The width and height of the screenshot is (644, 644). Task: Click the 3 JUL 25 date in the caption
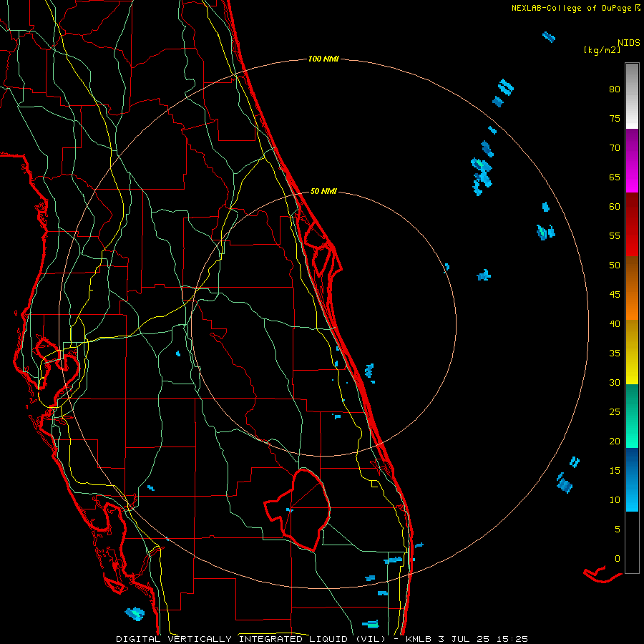pos(466,639)
